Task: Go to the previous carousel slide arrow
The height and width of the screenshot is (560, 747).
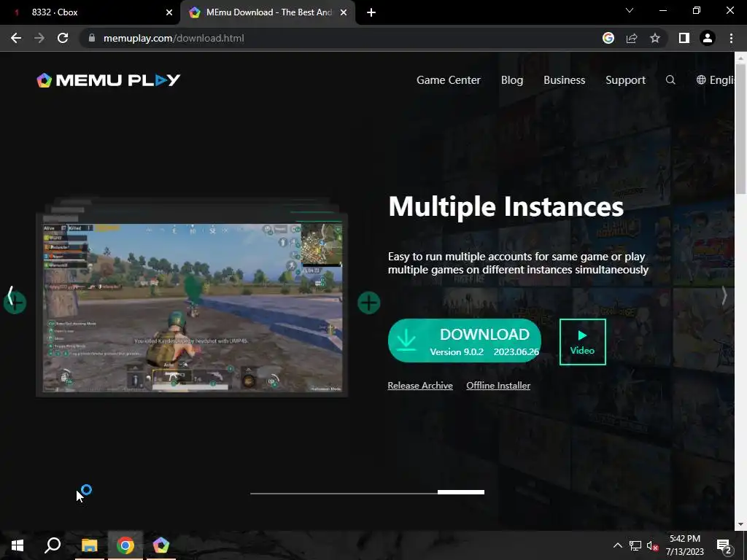Action: (x=10, y=296)
